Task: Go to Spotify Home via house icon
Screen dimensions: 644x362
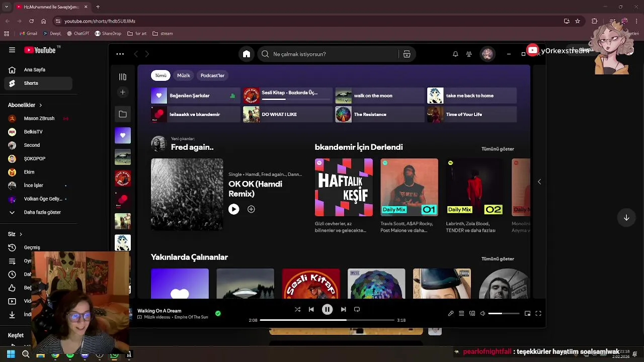Action: point(247,54)
